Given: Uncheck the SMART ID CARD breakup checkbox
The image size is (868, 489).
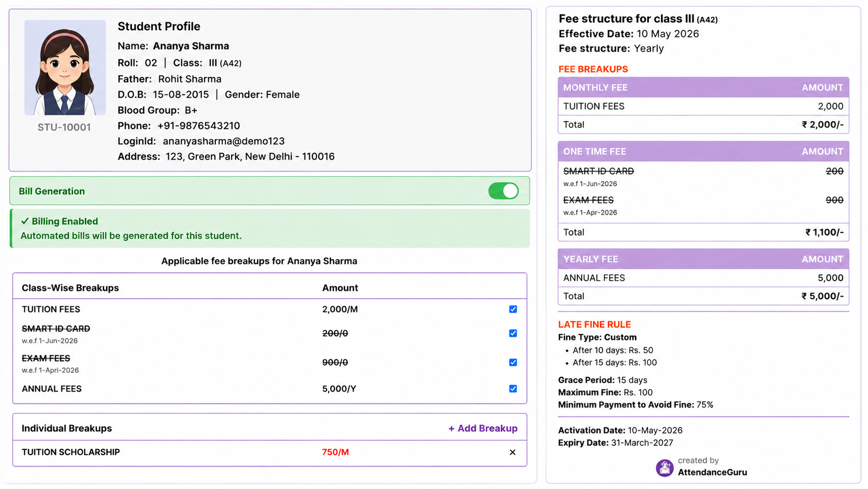Looking at the screenshot, I should point(513,333).
